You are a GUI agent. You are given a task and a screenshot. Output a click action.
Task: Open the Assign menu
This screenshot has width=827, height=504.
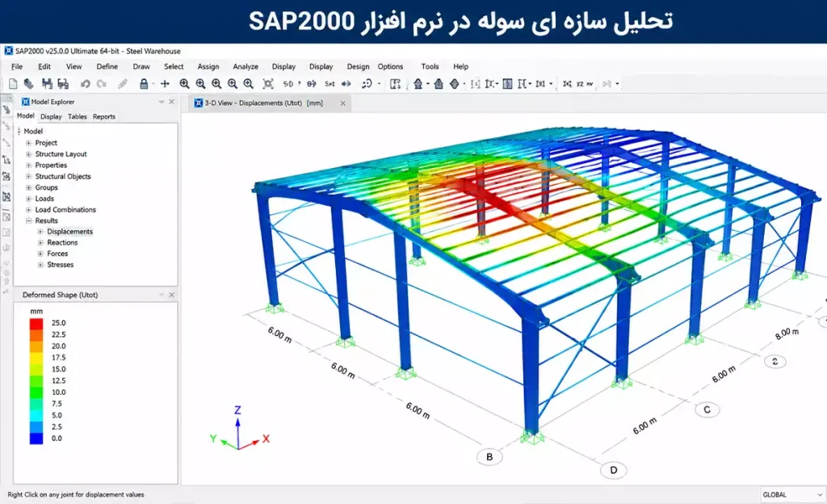(208, 66)
